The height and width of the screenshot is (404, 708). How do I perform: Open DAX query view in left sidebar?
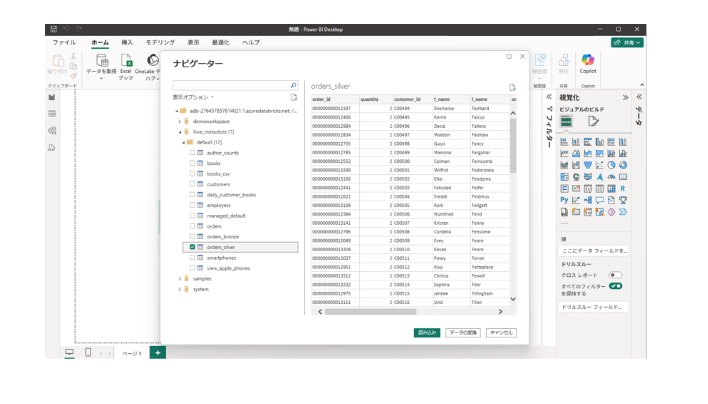pos(52,148)
